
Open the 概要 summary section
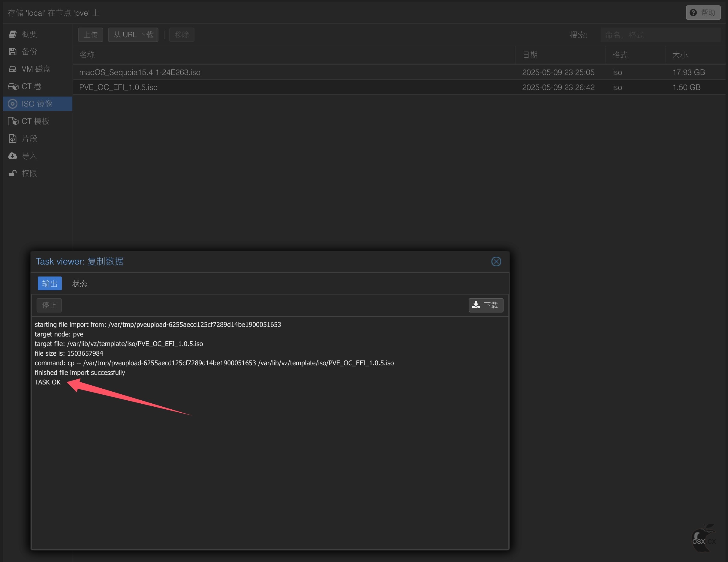coord(37,34)
